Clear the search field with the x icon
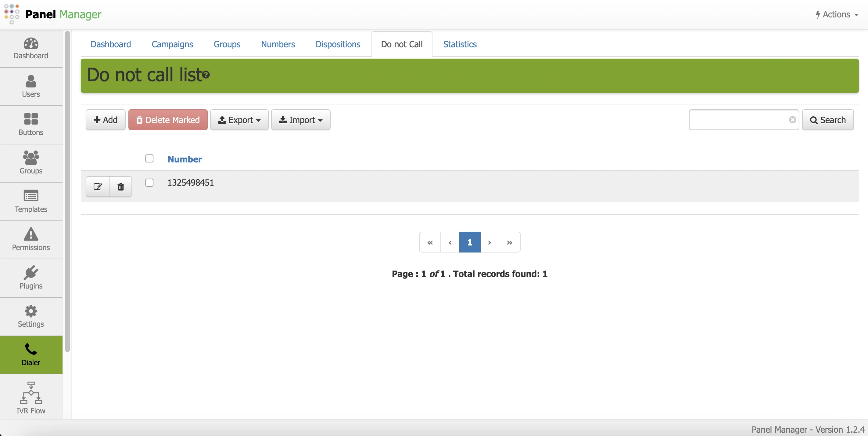Image resolution: width=868 pixels, height=436 pixels. click(x=792, y=120)
